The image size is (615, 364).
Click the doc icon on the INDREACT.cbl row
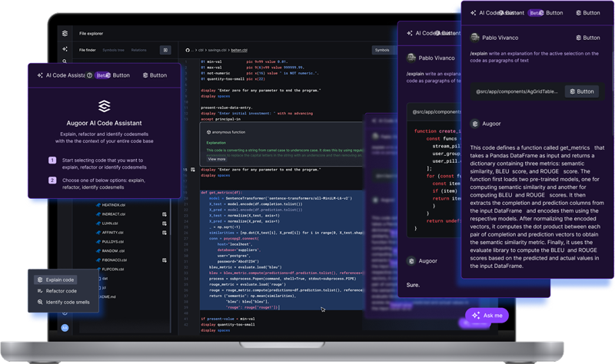(x=165, y=214)
